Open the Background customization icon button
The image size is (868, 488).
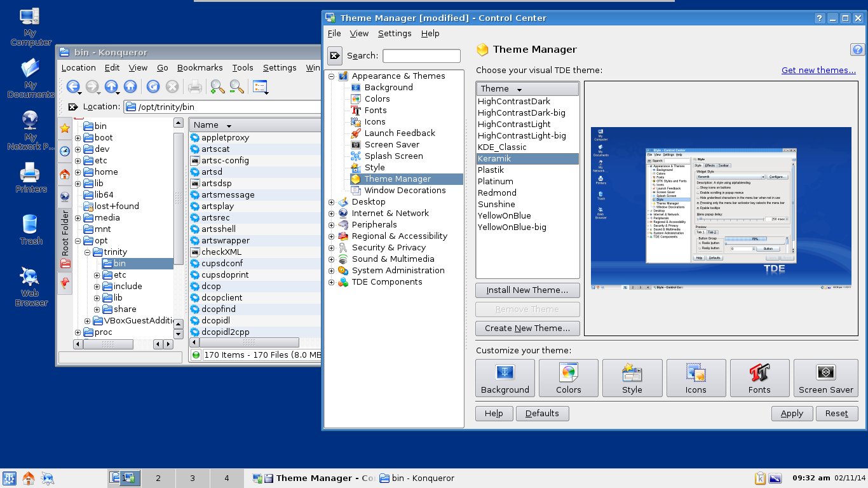(505, 378)
